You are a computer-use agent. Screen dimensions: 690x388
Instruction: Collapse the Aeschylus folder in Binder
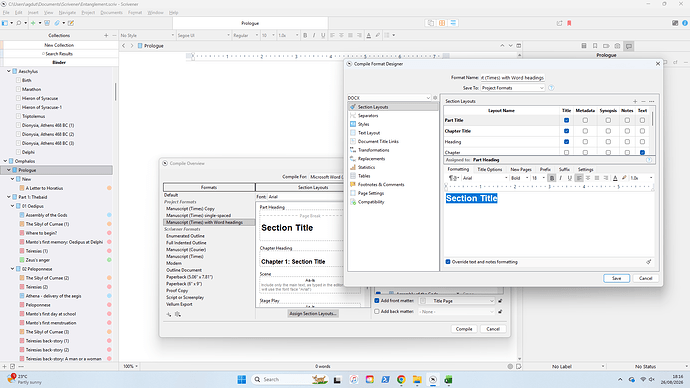point(8,71)
